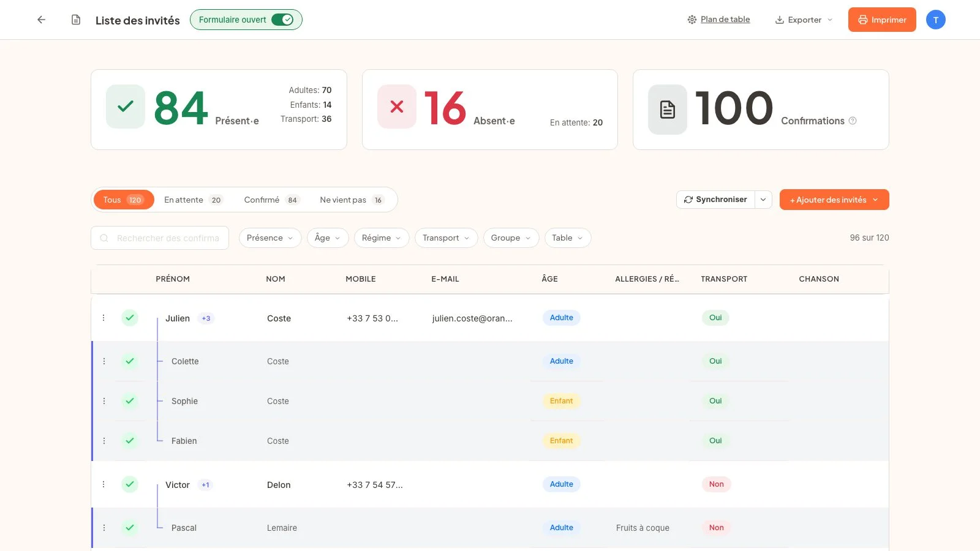The height and width of the screenshot is (551, 980).
Task: Click the document icon beside Liste des invités
Action: tap(76, 20)
